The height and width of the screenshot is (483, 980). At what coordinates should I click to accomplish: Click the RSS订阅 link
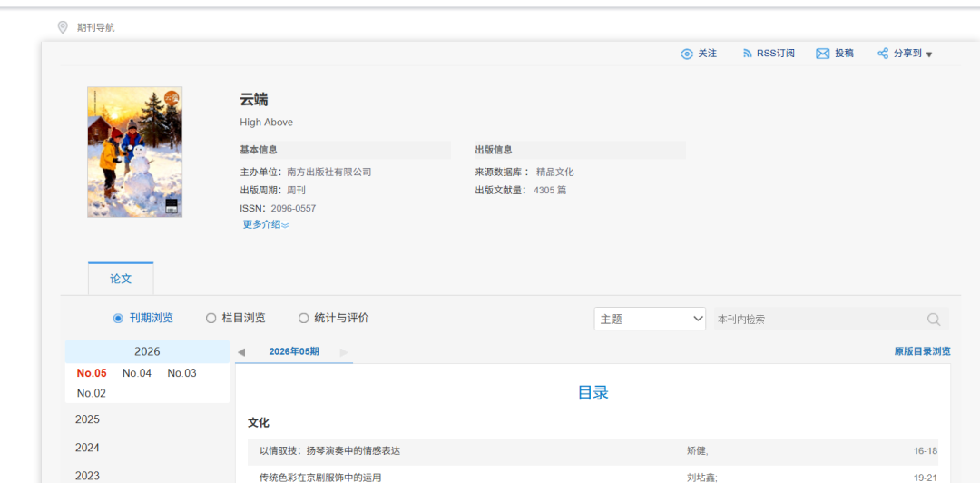pos(776,54)
